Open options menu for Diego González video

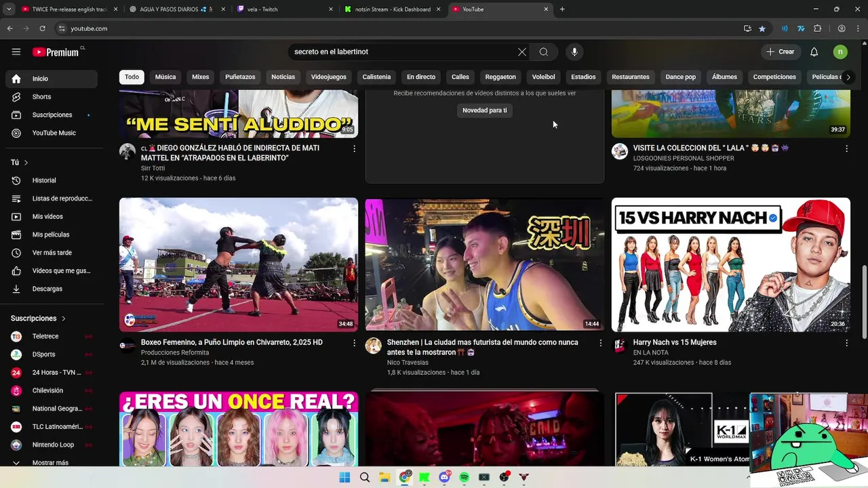click(x=354, y=148)
